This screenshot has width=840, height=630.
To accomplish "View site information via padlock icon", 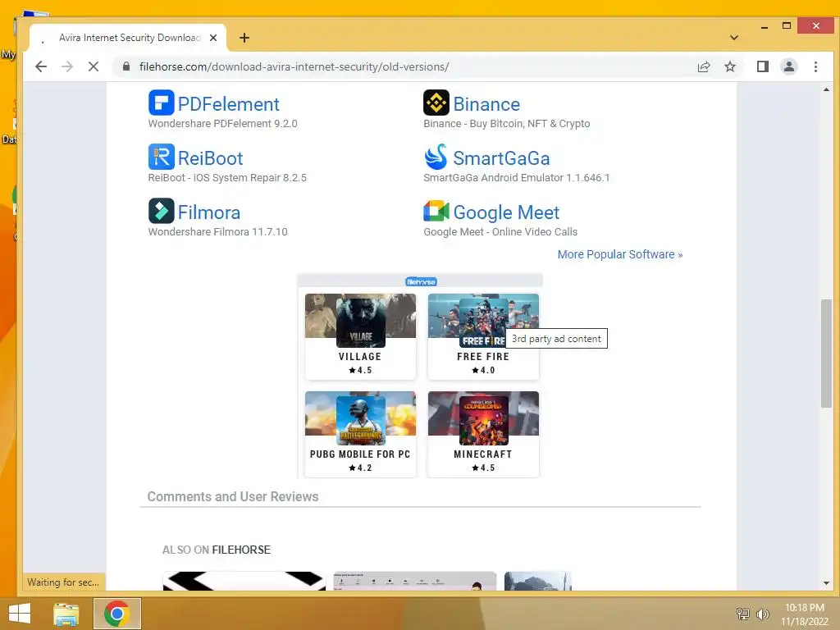I will (126, 66).
